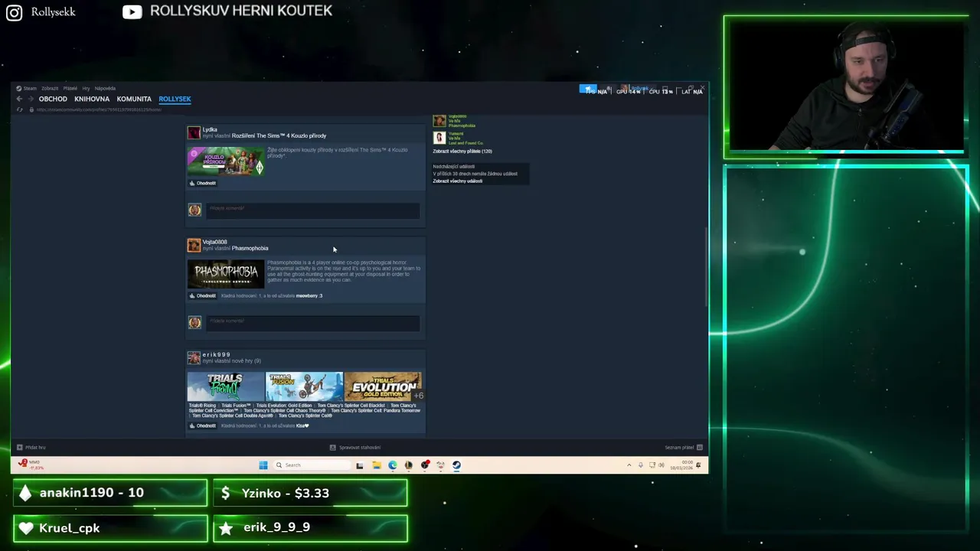Click Zobrazit všechny události
The width and height of the screenshot is (980, 551).
click(458, 181)
